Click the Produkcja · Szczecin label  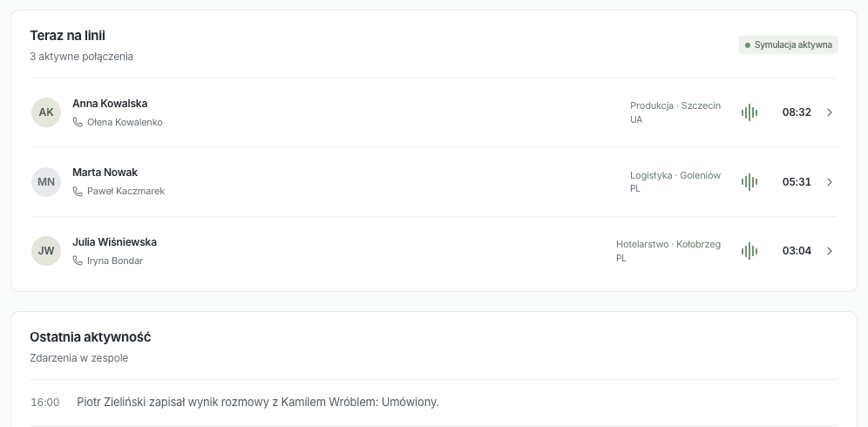coord(675,105)
